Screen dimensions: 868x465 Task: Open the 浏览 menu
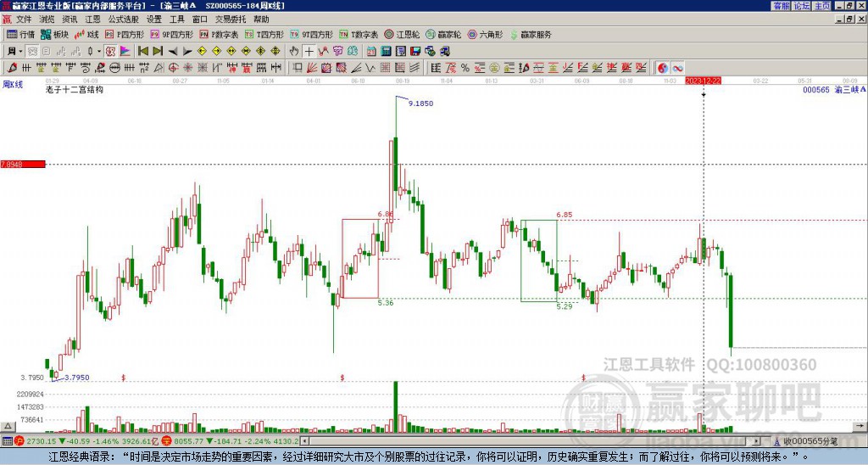tap(47, 20)
